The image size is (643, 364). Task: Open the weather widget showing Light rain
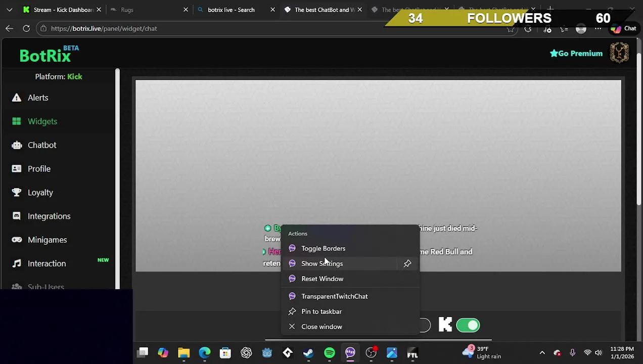click(x=481, y=352)
